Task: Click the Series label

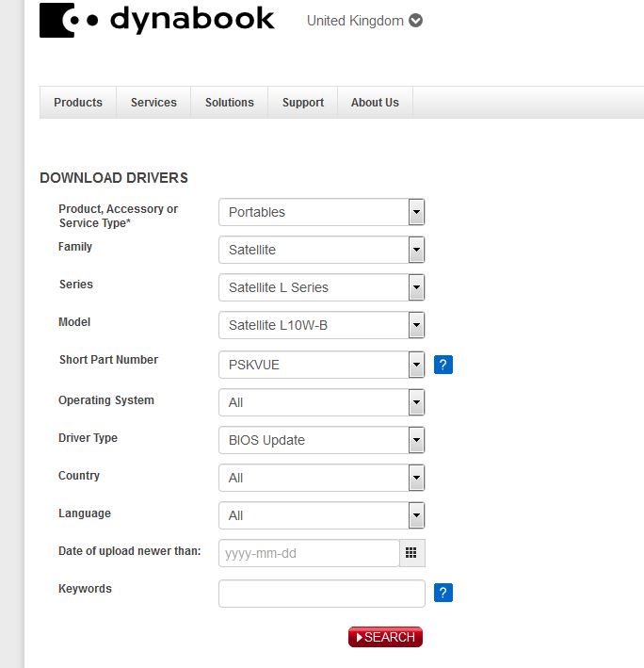Action: [75, 285]
